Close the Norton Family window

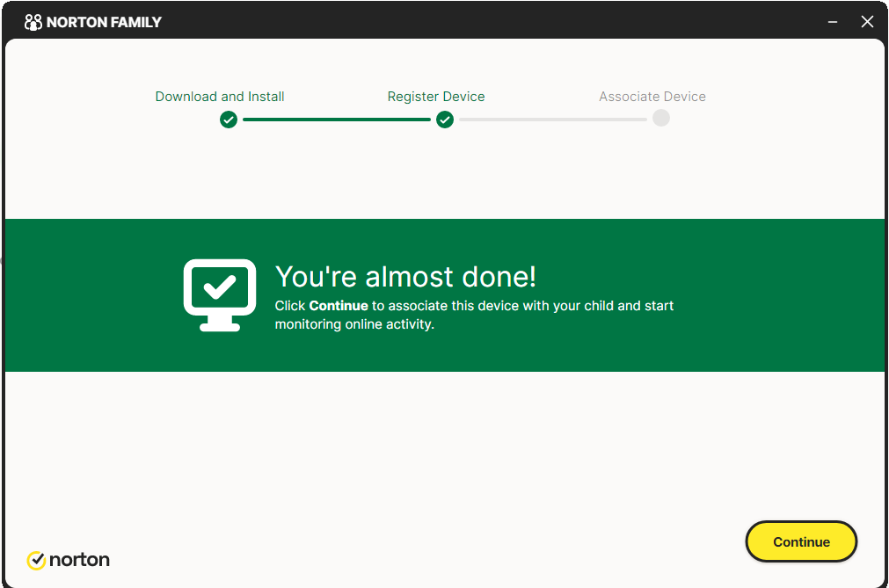coord(867,22)
